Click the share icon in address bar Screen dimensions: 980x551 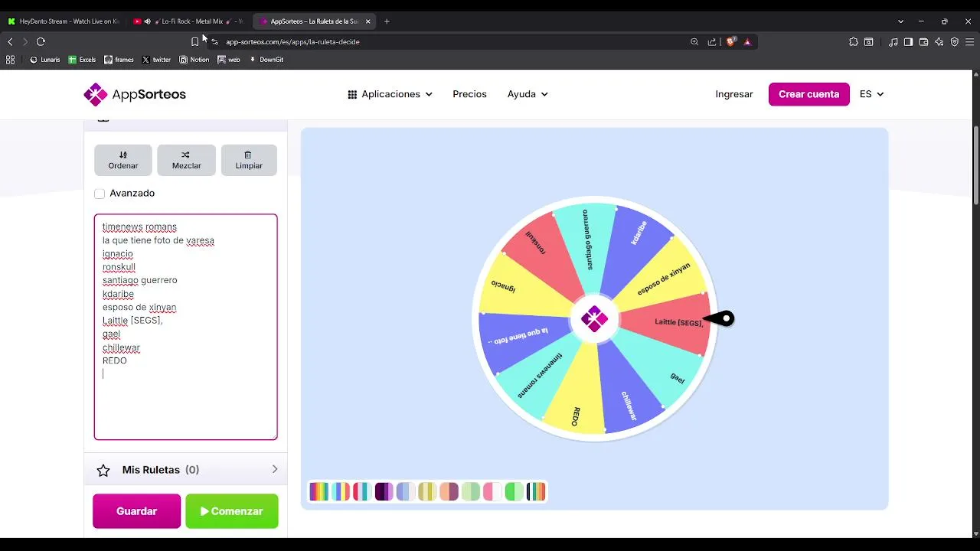(x=712, y=42)
